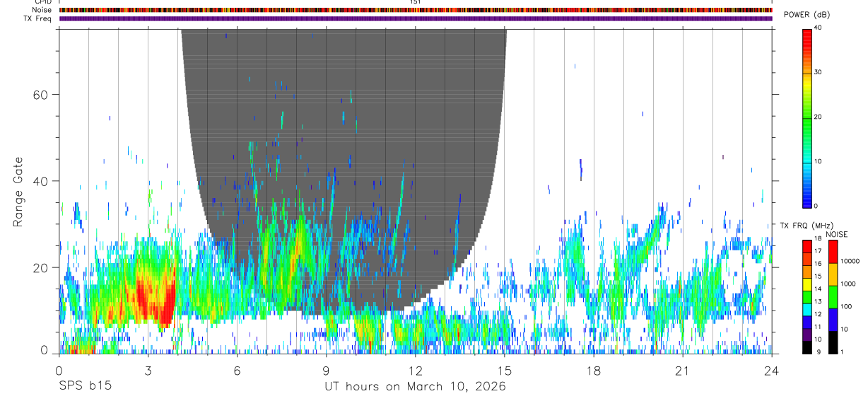Pick the yellow segment of TX FRQ legend
The width and height of the screenshot is (868, 401).
click(x=807, y=284)
